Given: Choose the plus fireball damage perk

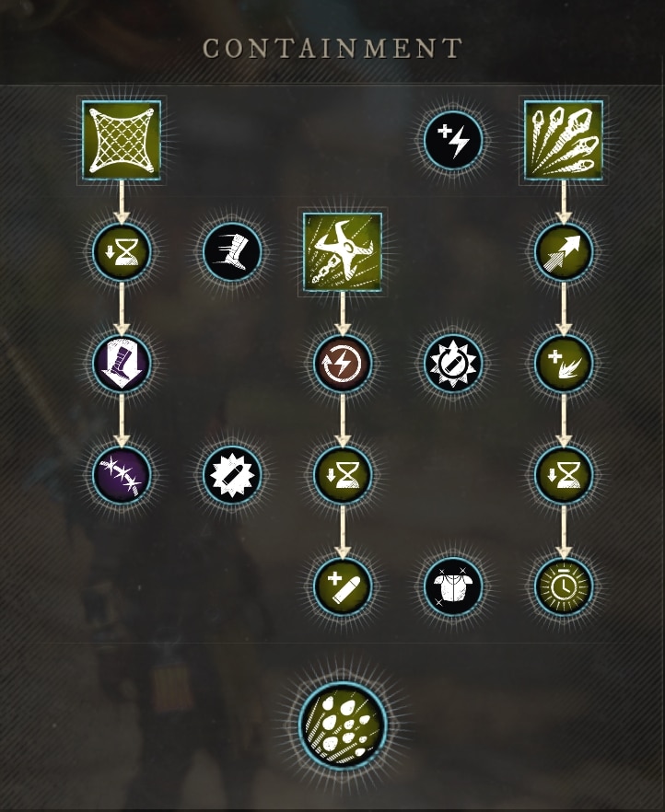Looking at the screenshot, I should pyautogui.click(x=564, y=363).
